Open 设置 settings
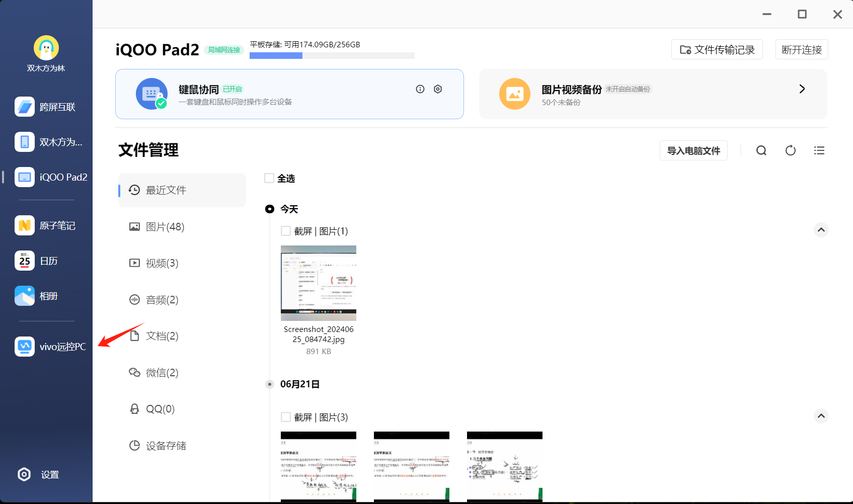This screenshot has width=853, height=504. 38,474
